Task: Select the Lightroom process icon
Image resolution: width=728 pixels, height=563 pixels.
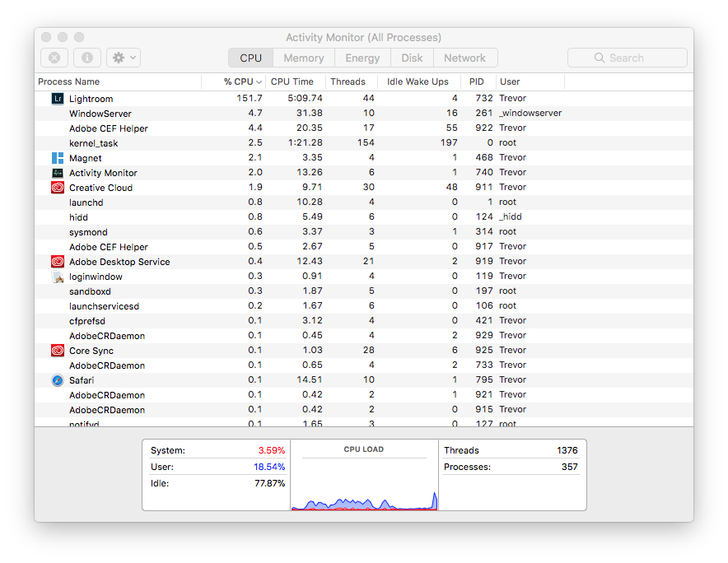Action: click(x=57, y=98)
